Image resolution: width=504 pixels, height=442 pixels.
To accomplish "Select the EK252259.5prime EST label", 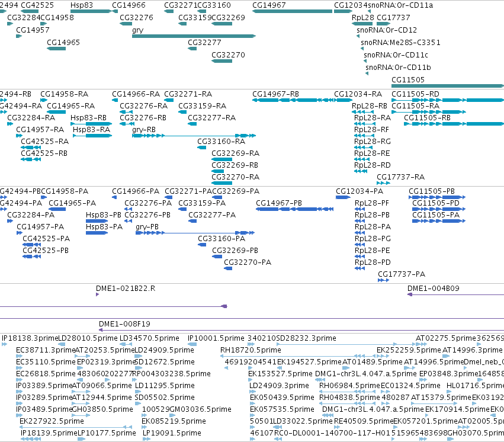I will [x=409, y=350].
